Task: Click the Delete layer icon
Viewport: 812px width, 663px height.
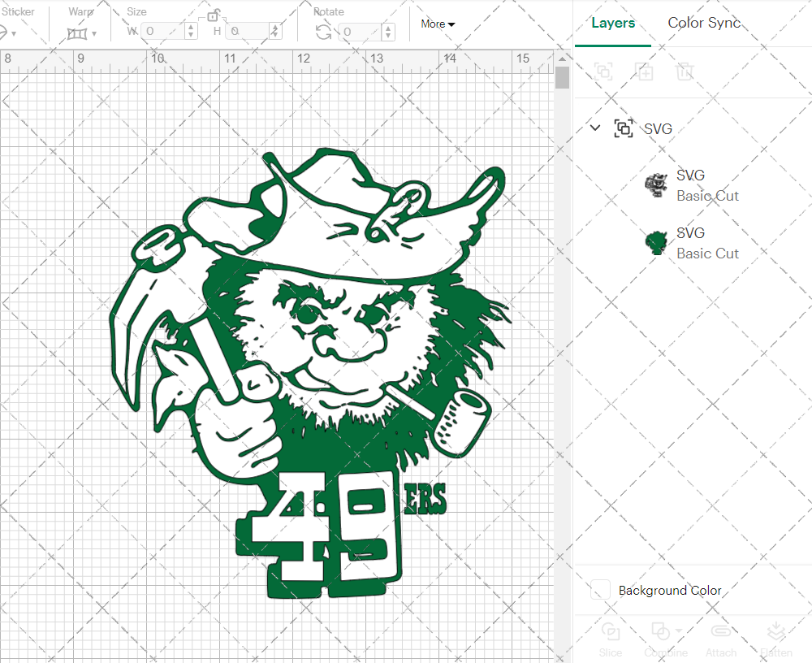Action: point(685,71)
